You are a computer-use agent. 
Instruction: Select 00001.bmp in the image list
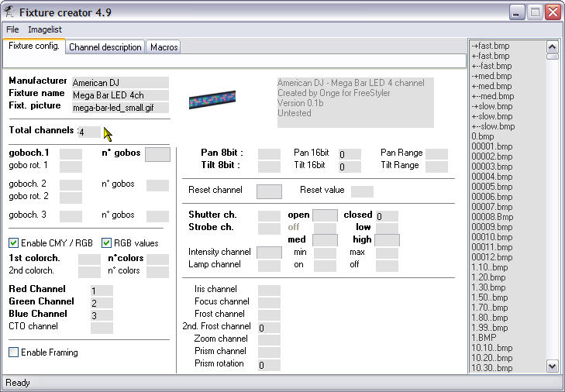click(x=492, y=146)
